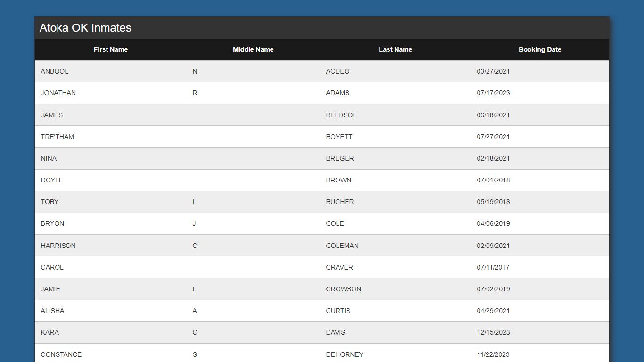This screenshot has height=362, width=644.
Task: Click middle initial J in BRYON row
Action: point(194,223)
